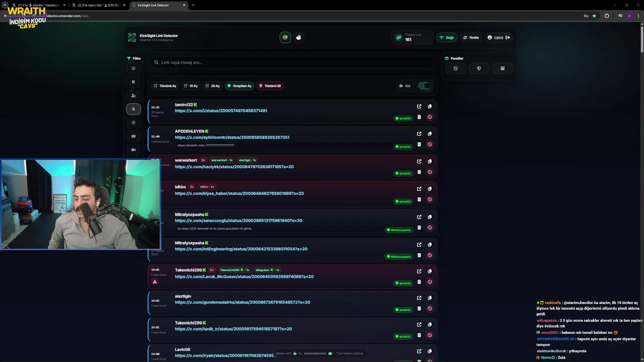Open tamirci32's link in new tab
Screen dimensions: 644x362
point(419,107)
